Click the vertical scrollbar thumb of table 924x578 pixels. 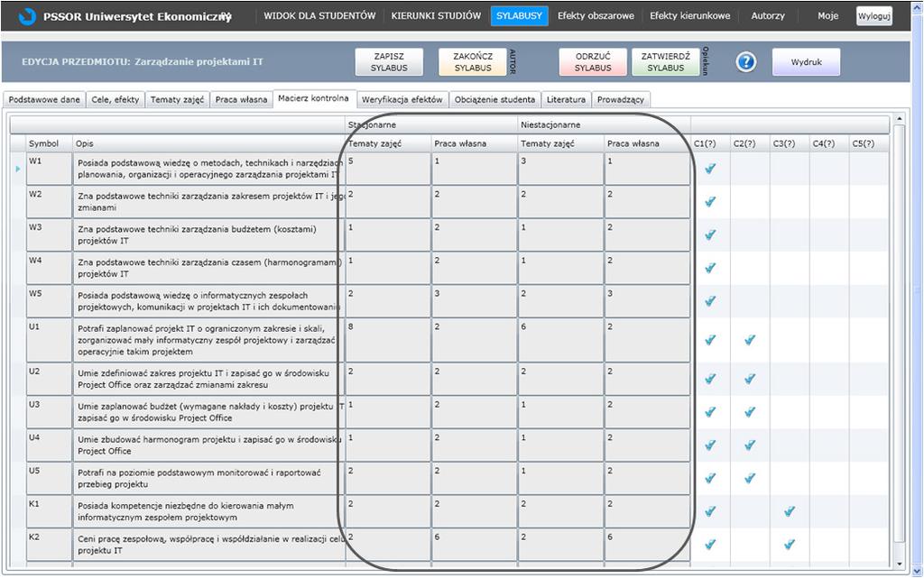(899, 333)
